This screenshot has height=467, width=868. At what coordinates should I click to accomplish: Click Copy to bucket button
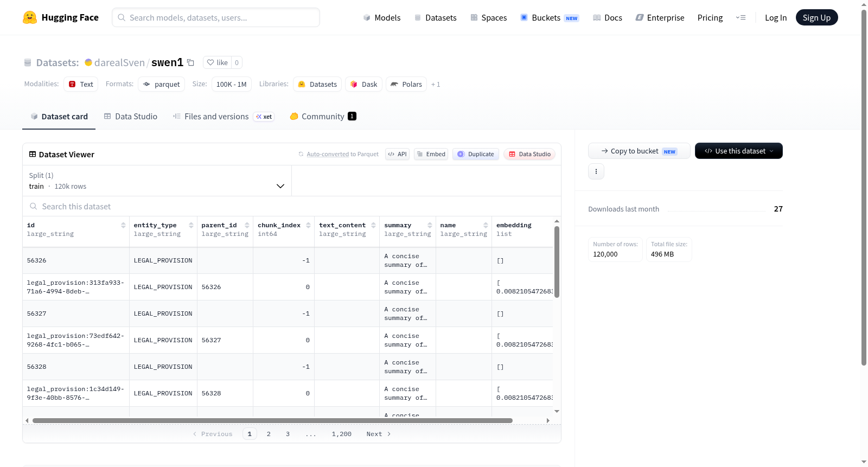pyautogui.click(x=639, y=151)
